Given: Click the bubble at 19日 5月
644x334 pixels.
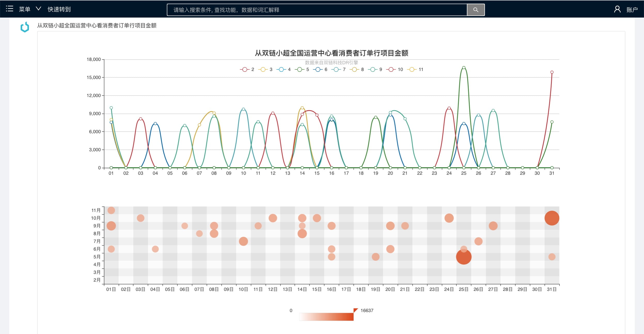Looking at the screenshot, I should pos(375,257).
